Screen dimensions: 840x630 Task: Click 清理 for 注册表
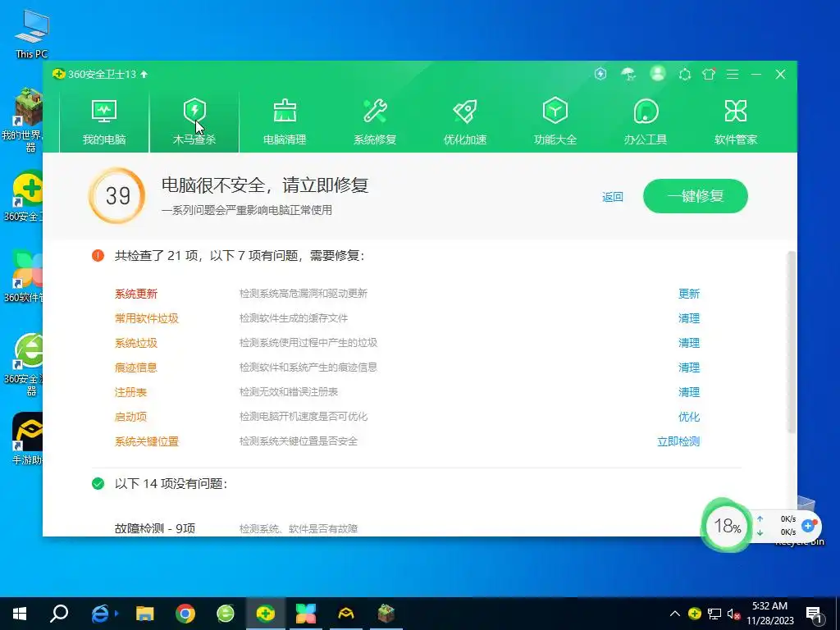coord(689,392)
